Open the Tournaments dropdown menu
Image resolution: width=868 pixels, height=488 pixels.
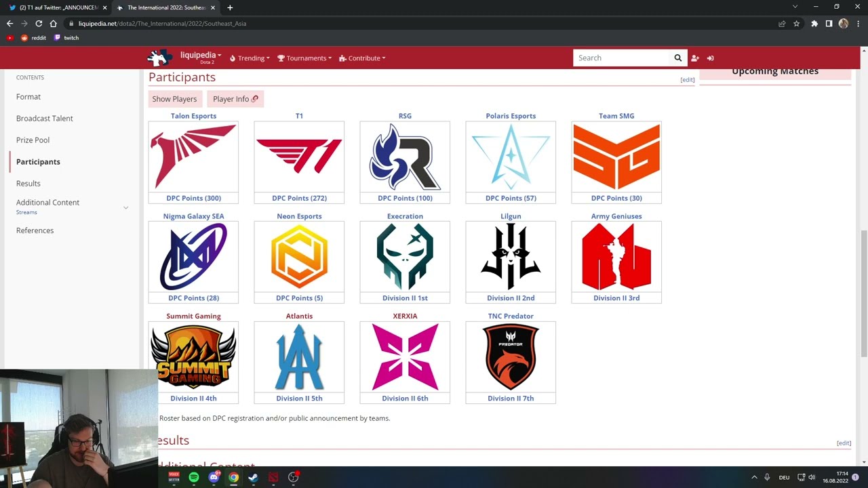tap(304, 58)
